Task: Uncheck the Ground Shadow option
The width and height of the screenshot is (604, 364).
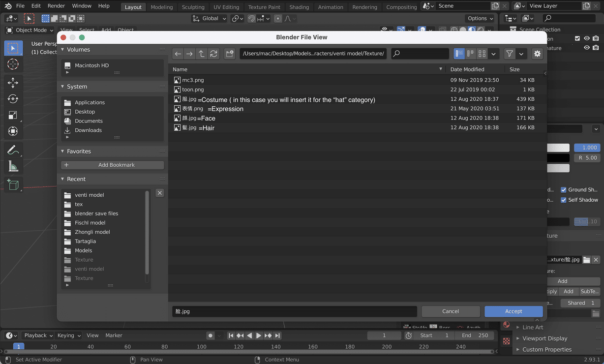Action: (x=564, y=189)
